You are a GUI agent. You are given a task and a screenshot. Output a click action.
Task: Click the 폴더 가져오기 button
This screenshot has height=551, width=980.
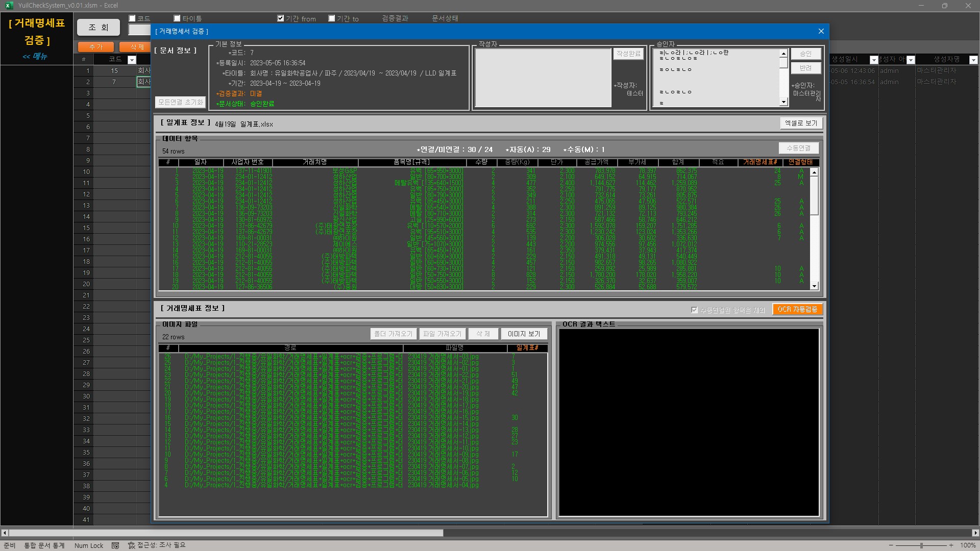point(393,334)
